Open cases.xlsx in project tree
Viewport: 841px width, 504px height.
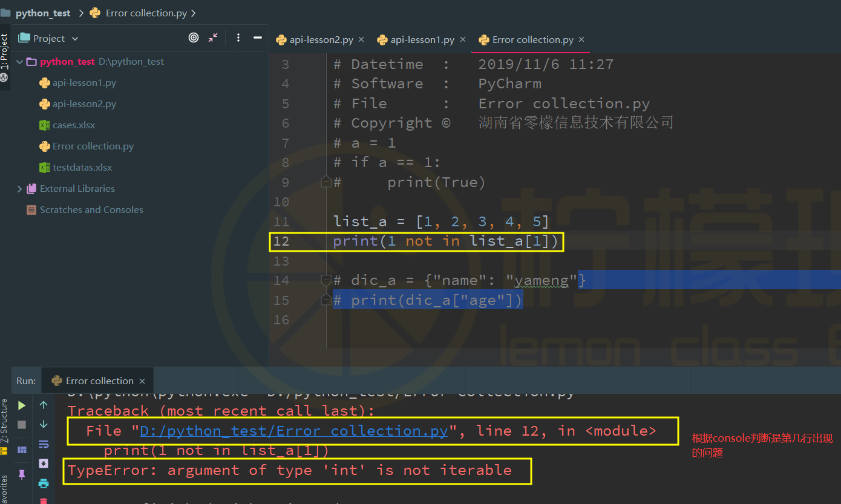click(67, 125)
